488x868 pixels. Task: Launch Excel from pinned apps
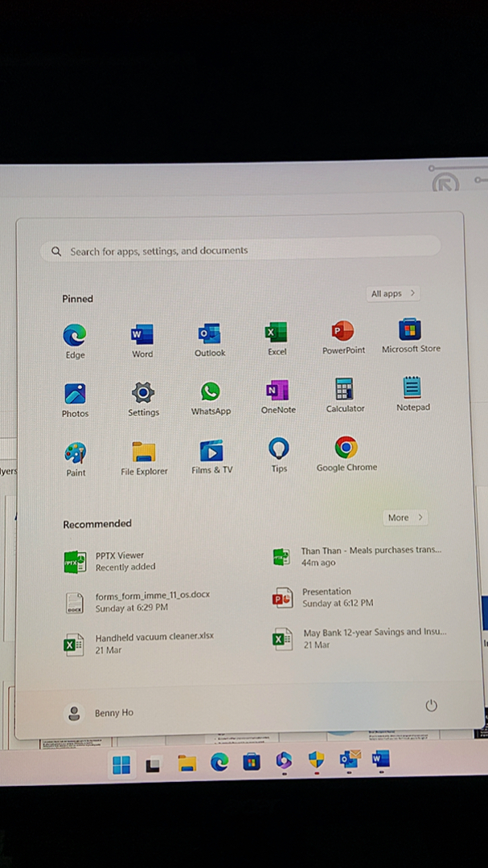click(x=277, y=338)
